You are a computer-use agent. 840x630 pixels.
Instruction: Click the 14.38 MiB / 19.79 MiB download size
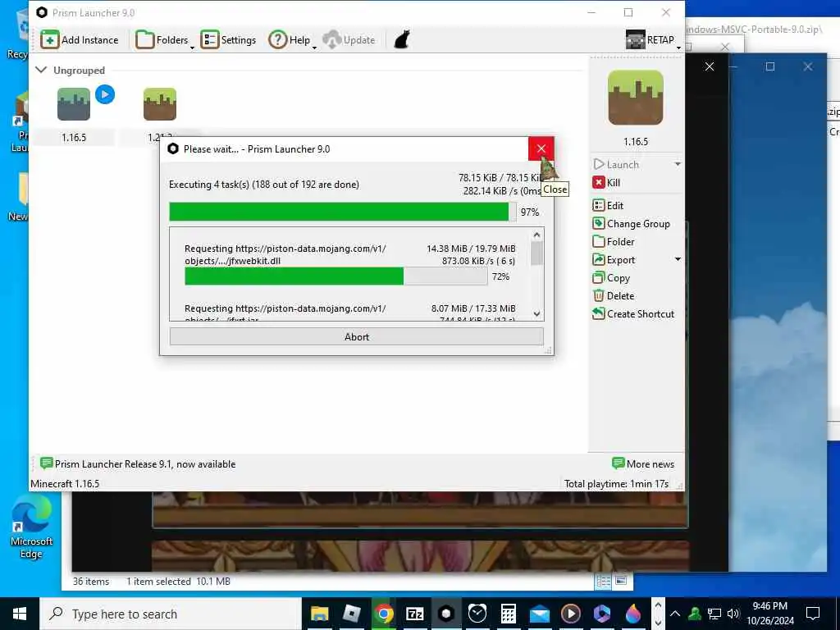click(x=471, y=249)
